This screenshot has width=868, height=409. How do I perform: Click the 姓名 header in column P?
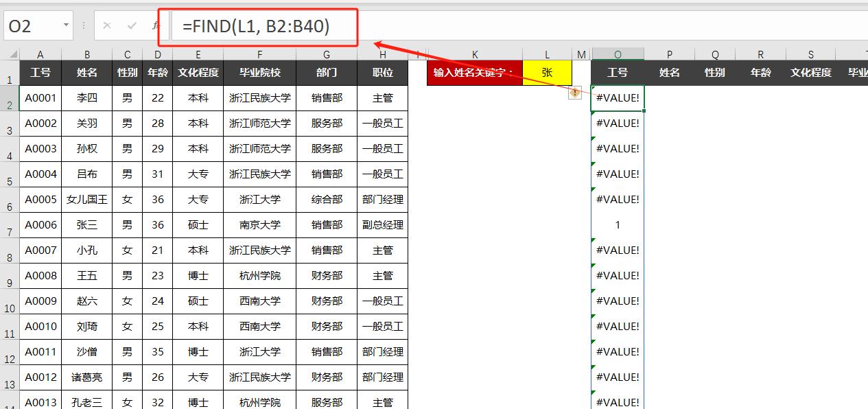point(669,72)
